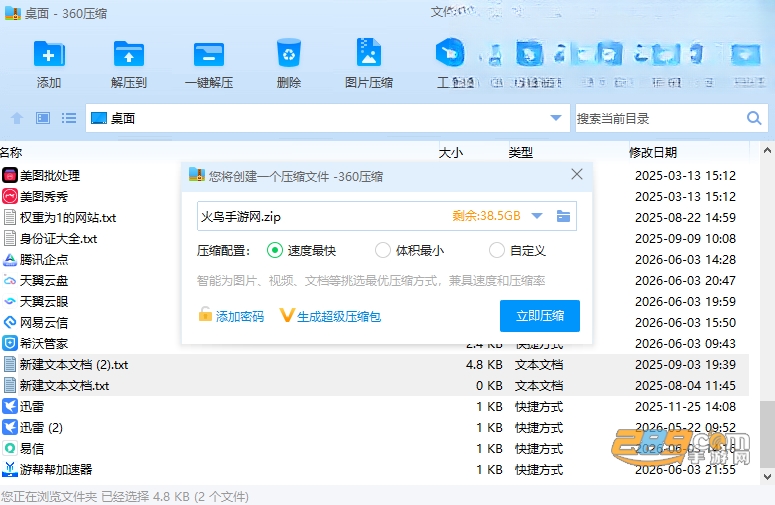Expand the archive path dropdown arrow

pyautogui.click(x=537, y=216)
